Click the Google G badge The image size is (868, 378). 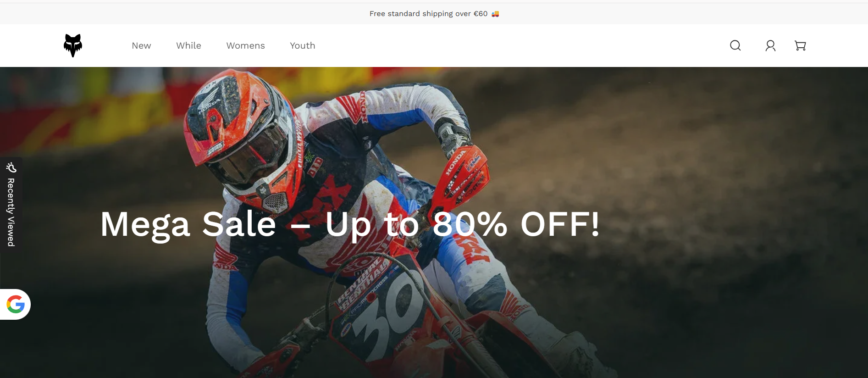point(16,304)
